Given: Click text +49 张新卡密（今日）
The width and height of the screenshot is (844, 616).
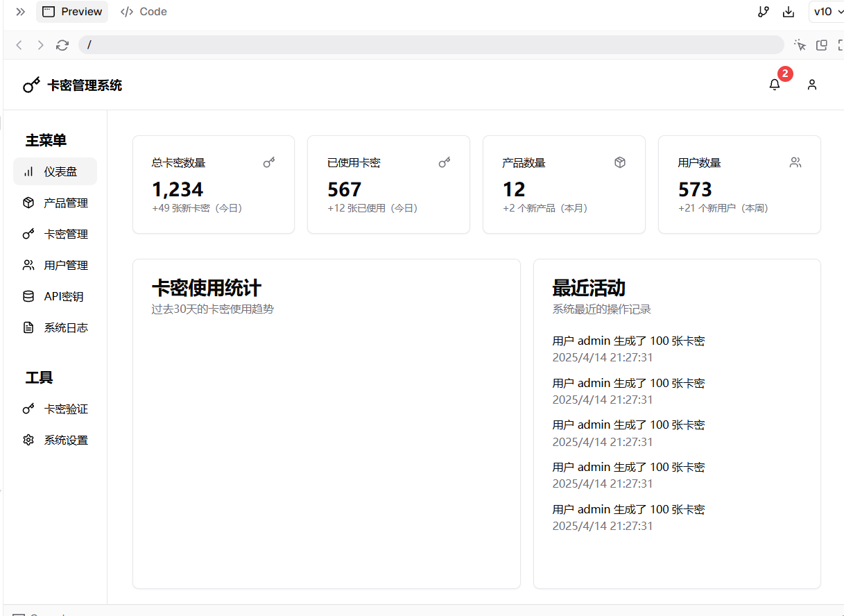Looking at the screenshot, I should (x=197, y=208).
